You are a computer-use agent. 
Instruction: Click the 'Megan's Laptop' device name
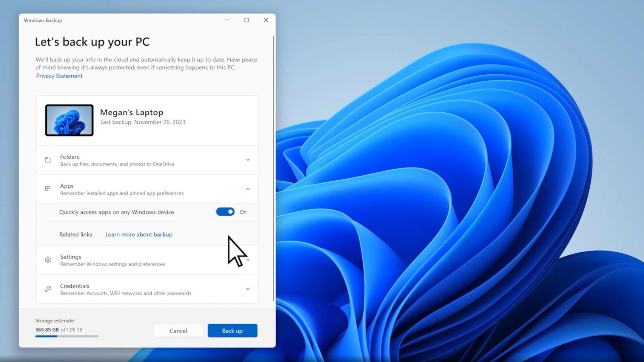click(x=132, y=112)
